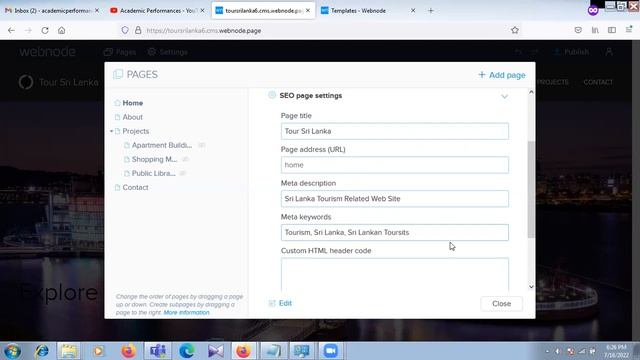Switch to Templates - Webnode tab

367,11
